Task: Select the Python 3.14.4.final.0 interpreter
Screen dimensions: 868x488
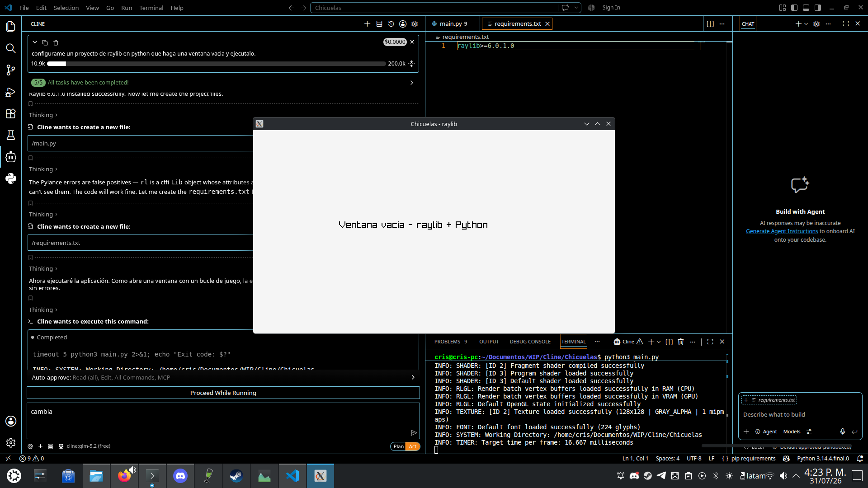Action: (823, 459)
